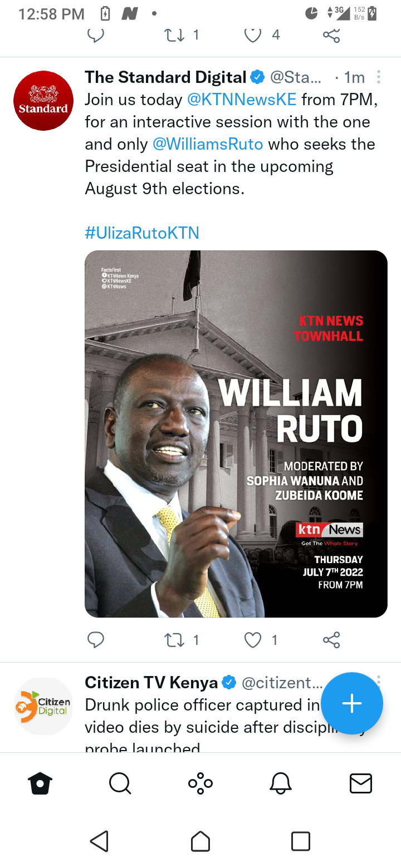401x868 pixels.
Task: Open the @WilliamsRuto mention link
Action: [208, 144]
